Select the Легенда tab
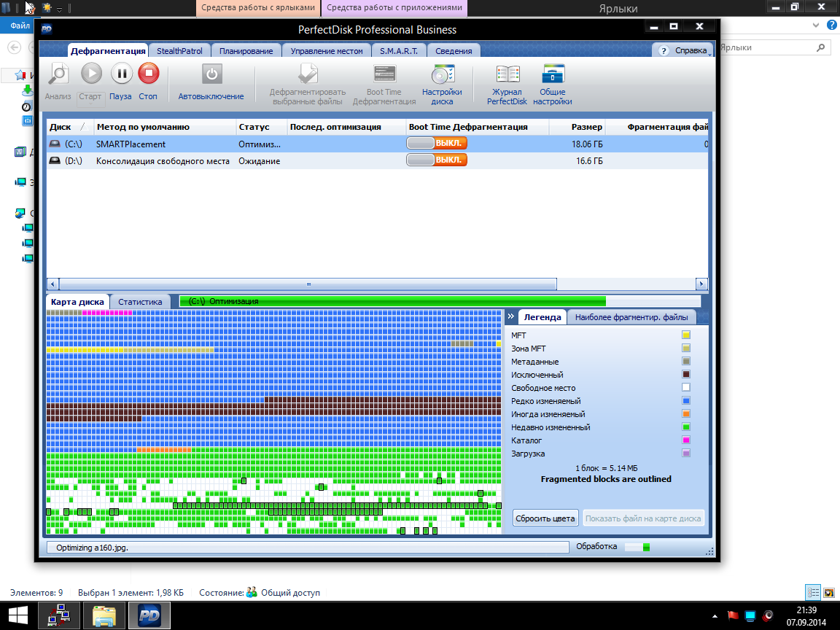 click(x=542, y=317)
